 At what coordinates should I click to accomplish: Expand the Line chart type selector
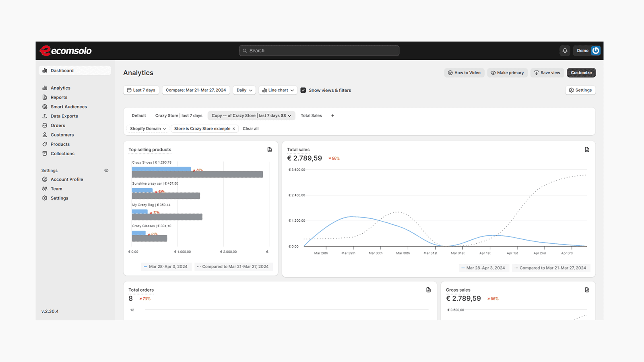pyautogui.click(x=278, y=90)
